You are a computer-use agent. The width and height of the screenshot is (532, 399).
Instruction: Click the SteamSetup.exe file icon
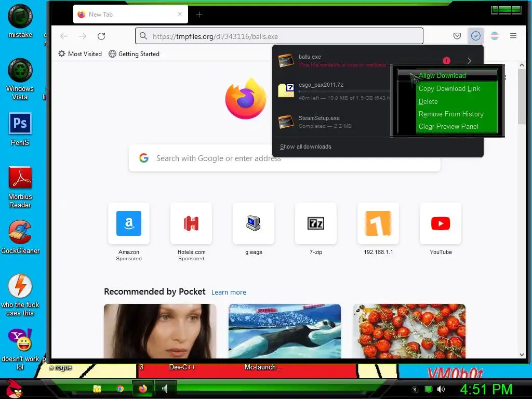286,122
